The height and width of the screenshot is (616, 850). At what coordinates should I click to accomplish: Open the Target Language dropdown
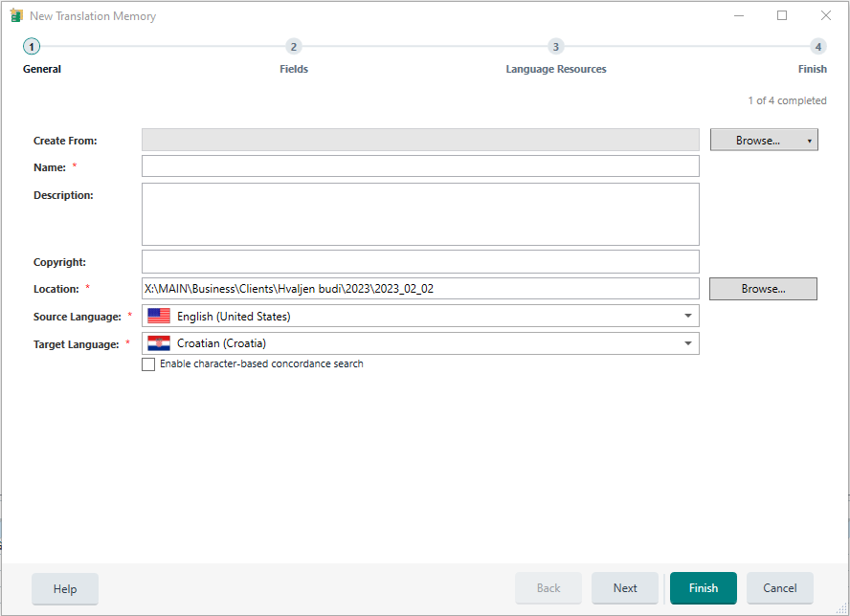(688, 343)
